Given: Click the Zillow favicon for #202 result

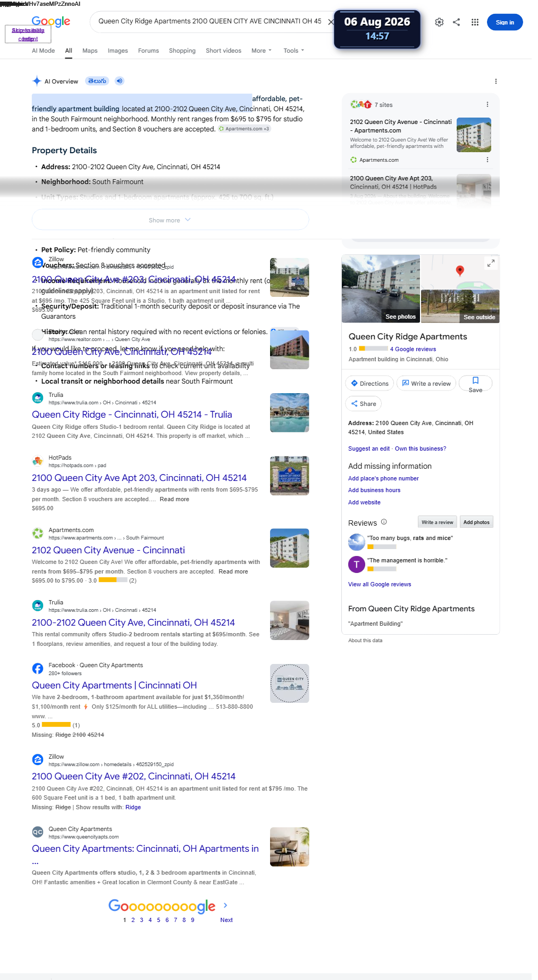Looking at the screenshot, I should click(38, 760).
